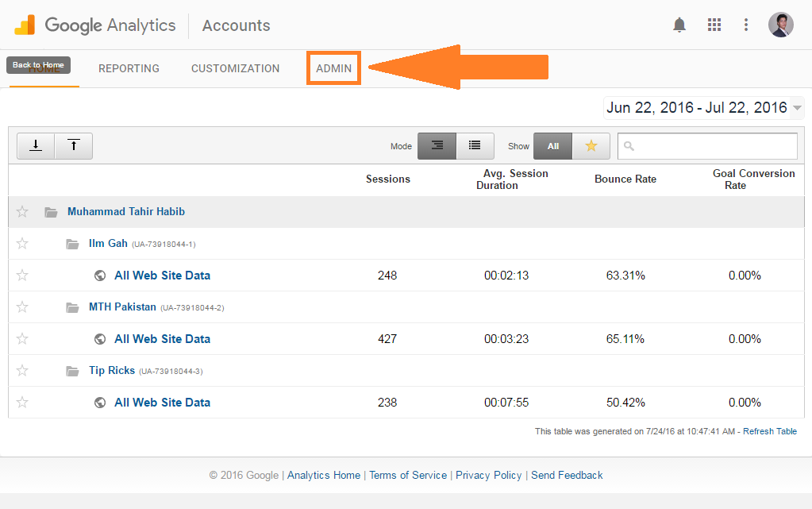Viewport: 812px width, 509px height.
Task: Open the Analytics Home footer link
Action: pyautogui.click(x=324, y=476)
